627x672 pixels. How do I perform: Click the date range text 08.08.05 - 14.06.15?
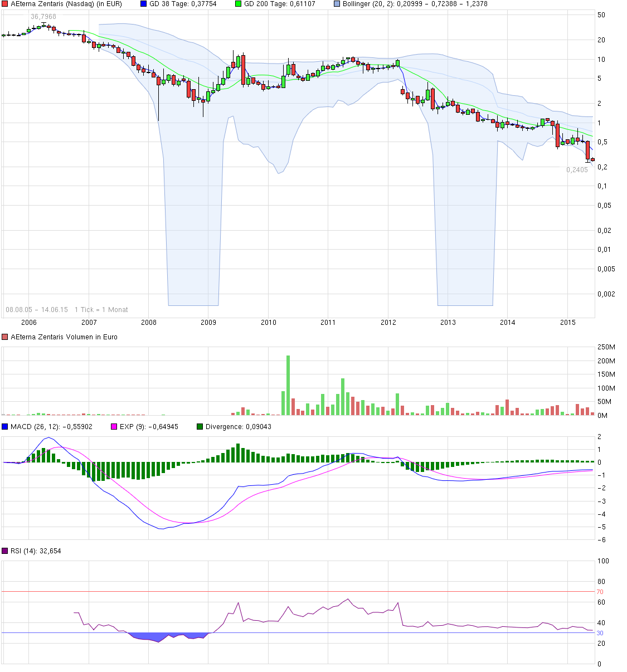coord(37,310)
